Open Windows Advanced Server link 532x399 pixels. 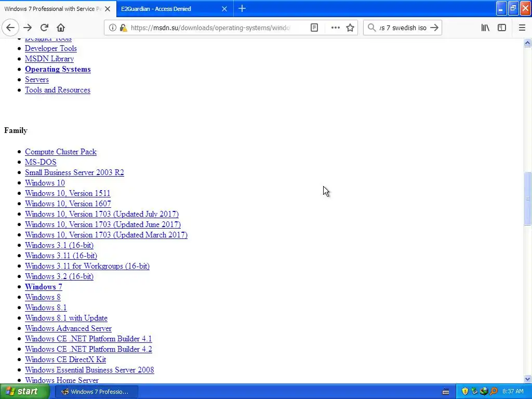pos(68,328)
